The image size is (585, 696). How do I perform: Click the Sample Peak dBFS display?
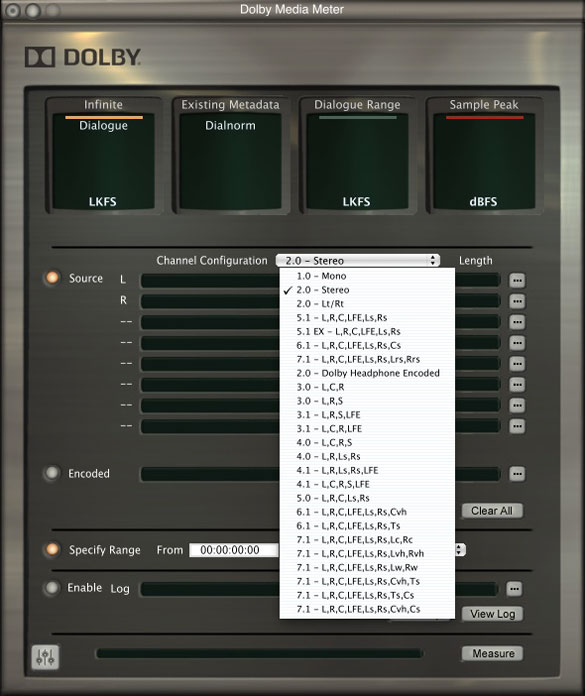(484, 161)
